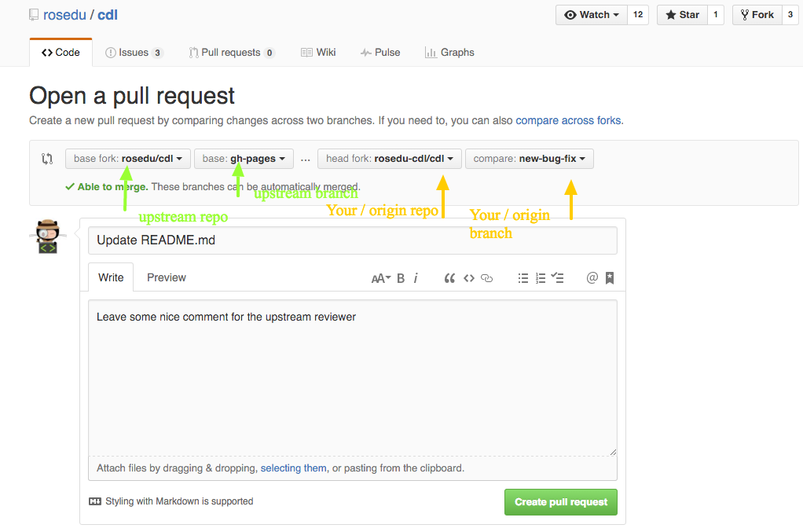Click the text size AA formatting icon

click(380, 278)
